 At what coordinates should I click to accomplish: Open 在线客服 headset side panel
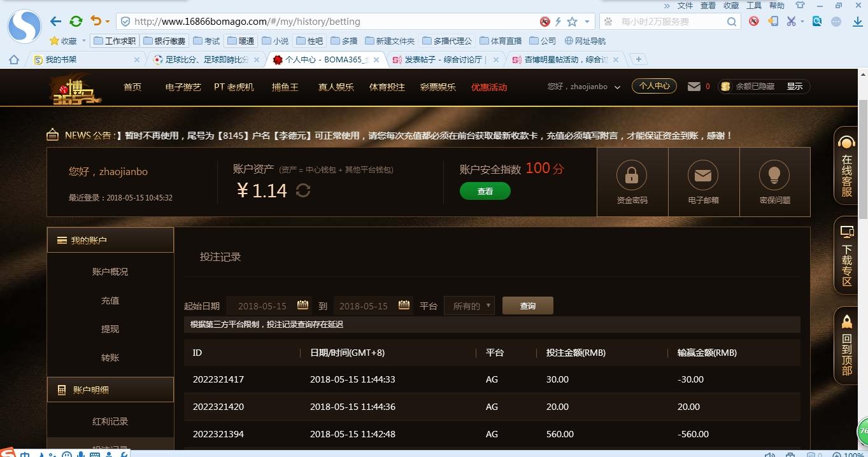point(847,165)
